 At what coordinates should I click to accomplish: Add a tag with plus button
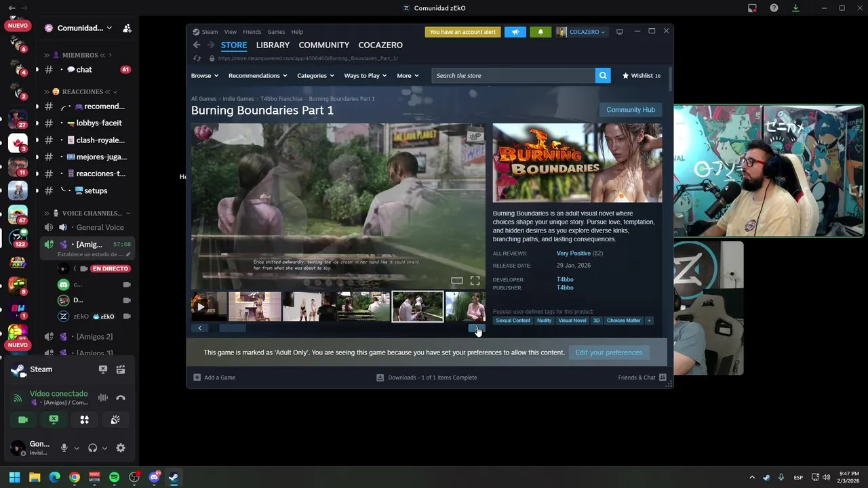click(649, 321)
